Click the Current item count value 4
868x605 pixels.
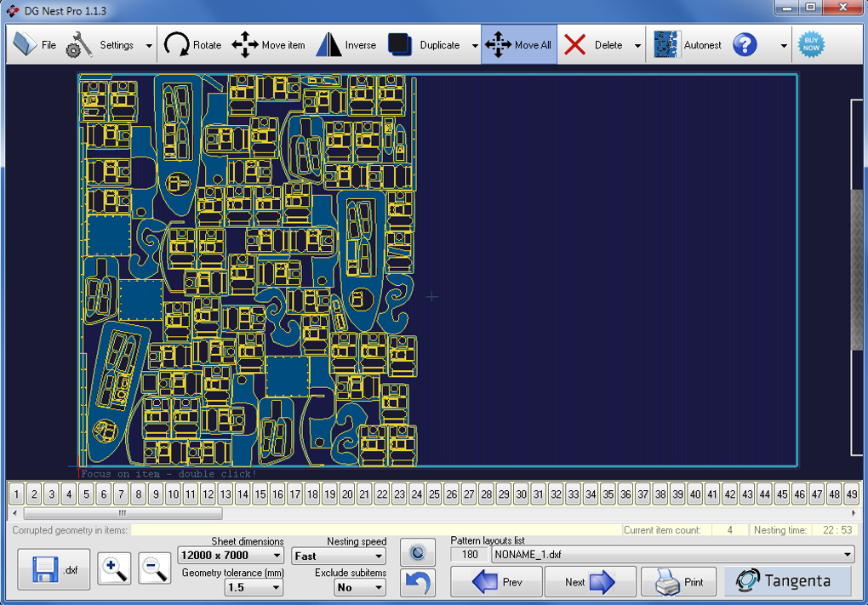coord(729,530)
